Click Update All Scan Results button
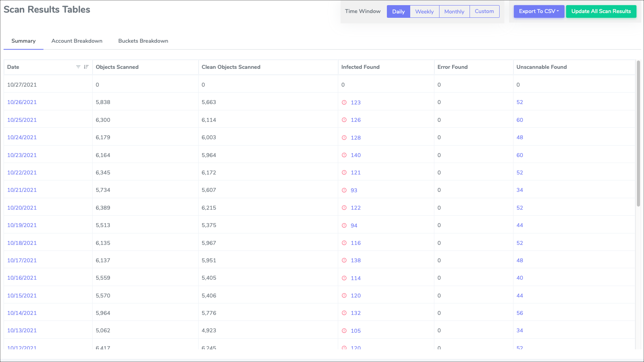The image size is (644, 362). (601, 11)
